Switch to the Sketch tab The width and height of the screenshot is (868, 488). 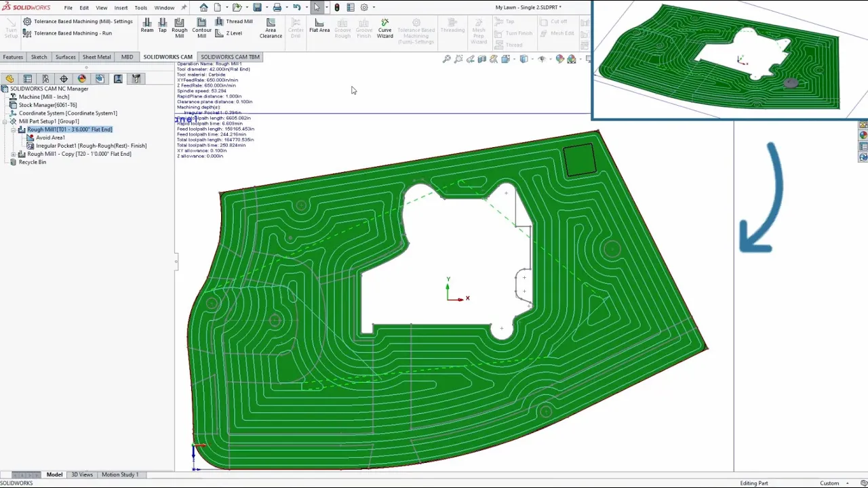[x=39, y=57]
